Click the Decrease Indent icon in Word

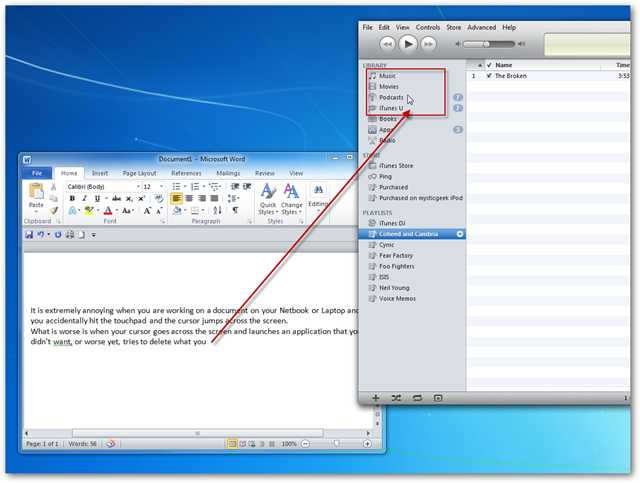click(235, 187)
